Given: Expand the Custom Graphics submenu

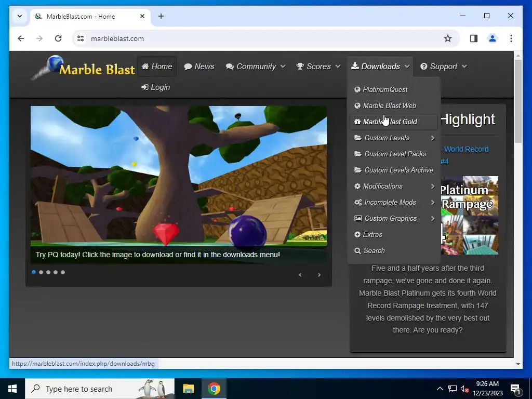Looking at the screenshot, I should 394,219.
